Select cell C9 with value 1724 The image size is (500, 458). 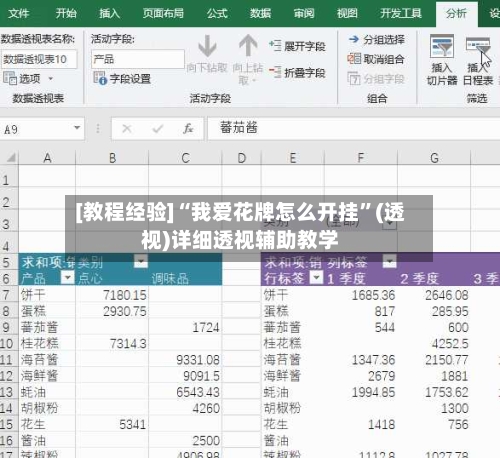click(185, 327)
